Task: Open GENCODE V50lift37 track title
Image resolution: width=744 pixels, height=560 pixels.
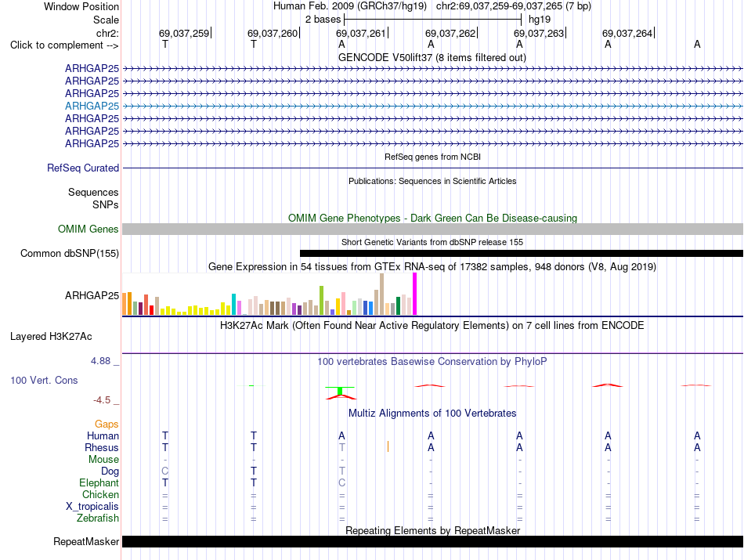Action: [432, 57]
